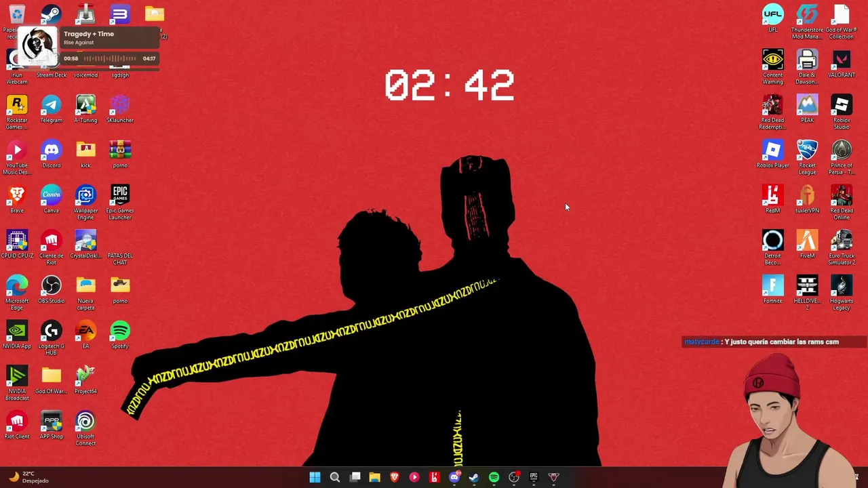Open Brave browser desktop shortcut
This screenshot has width=868, height=488.
coord(16,200)
